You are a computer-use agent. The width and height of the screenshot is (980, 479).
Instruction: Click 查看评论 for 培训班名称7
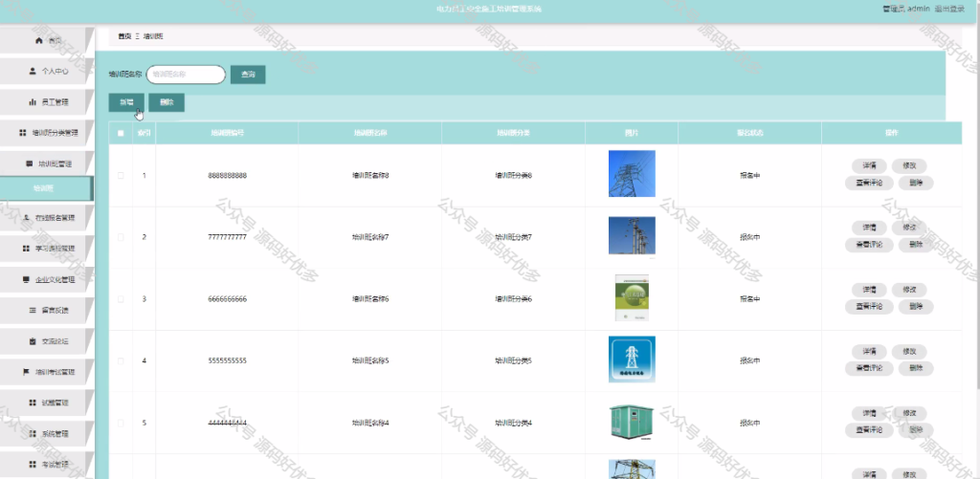tap(869, 245)
